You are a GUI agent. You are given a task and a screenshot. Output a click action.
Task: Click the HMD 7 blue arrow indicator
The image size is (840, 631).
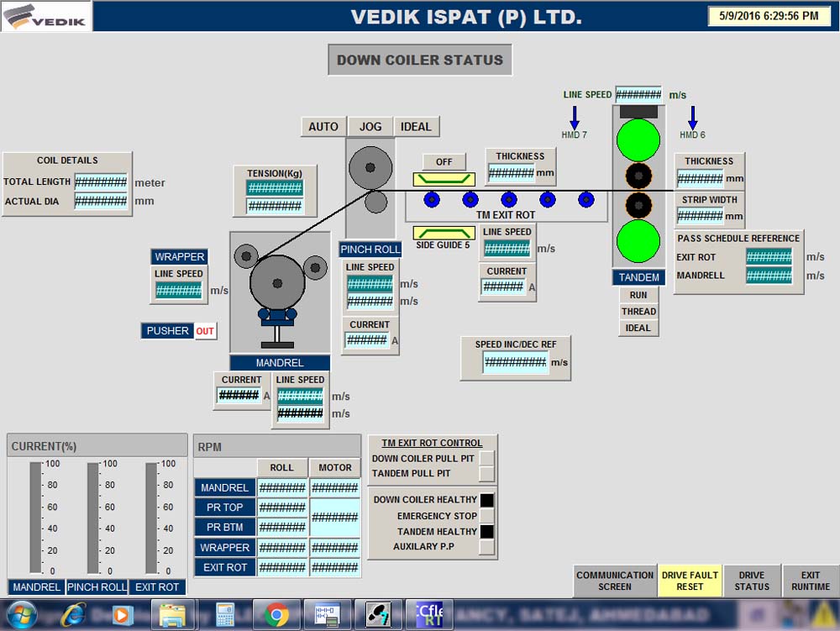575,118
